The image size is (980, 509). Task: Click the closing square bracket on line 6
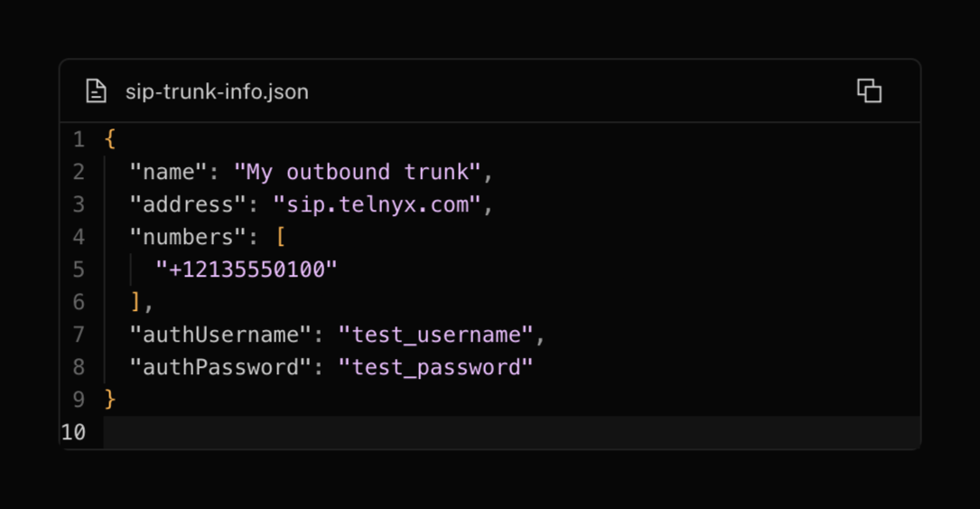136,302
